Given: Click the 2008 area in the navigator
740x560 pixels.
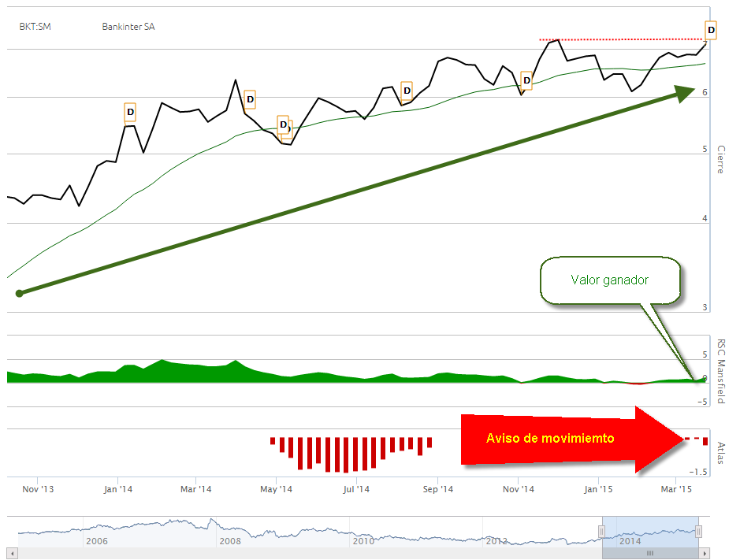Looking at the screenshot, I should tap(230, 541).
